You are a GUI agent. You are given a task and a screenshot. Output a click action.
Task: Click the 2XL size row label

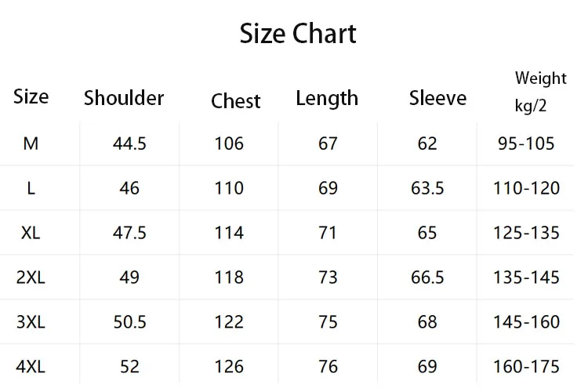coord(31,278)
